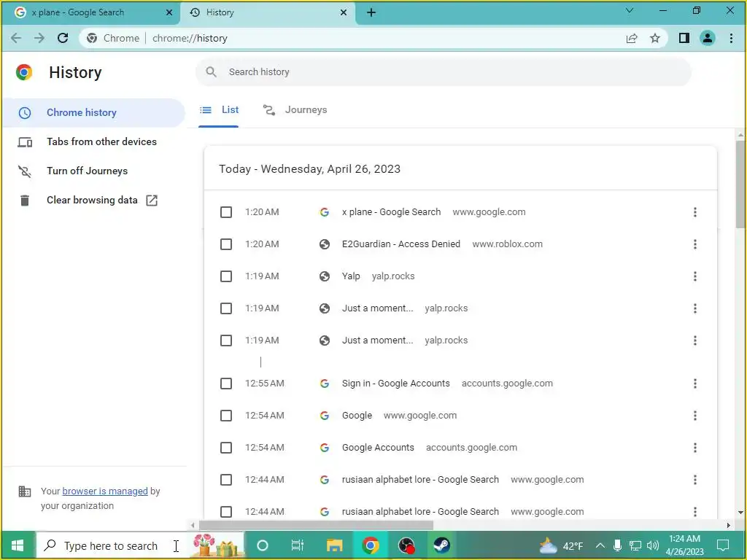Open File Explorer from taskbar
Viewport: 747px width, 560px height.
click(334, 545)
